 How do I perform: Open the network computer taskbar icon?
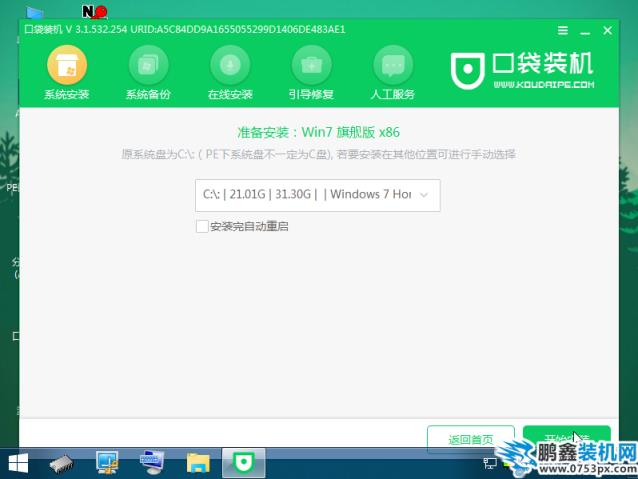[x=107, y=463]
